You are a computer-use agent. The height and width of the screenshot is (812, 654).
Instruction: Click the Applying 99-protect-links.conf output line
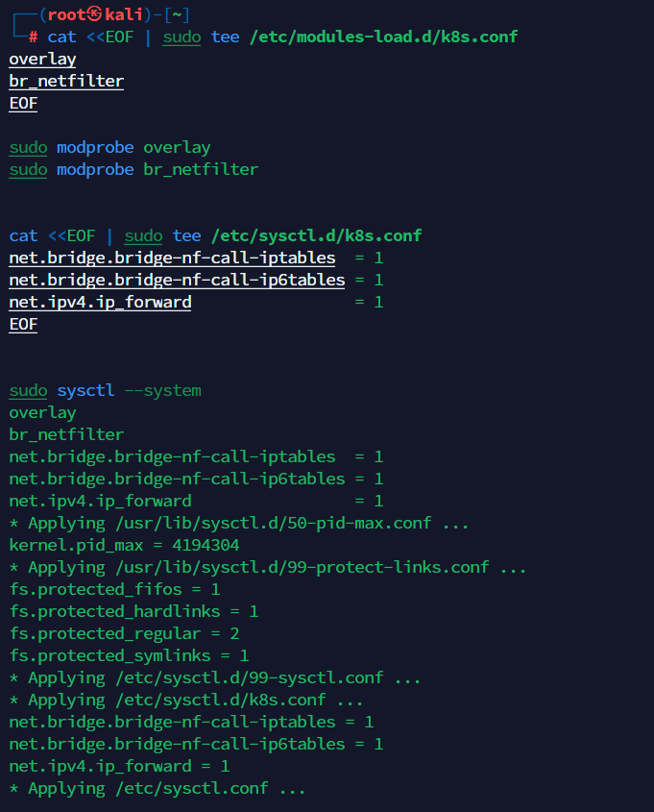point(268,567)
